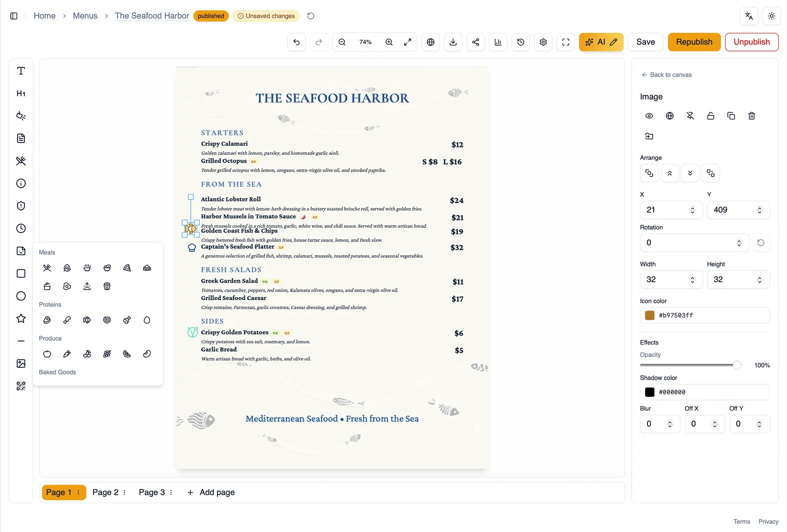787x532 pixels.
Task: Click the zoom out magnifier
Action: 342,42
